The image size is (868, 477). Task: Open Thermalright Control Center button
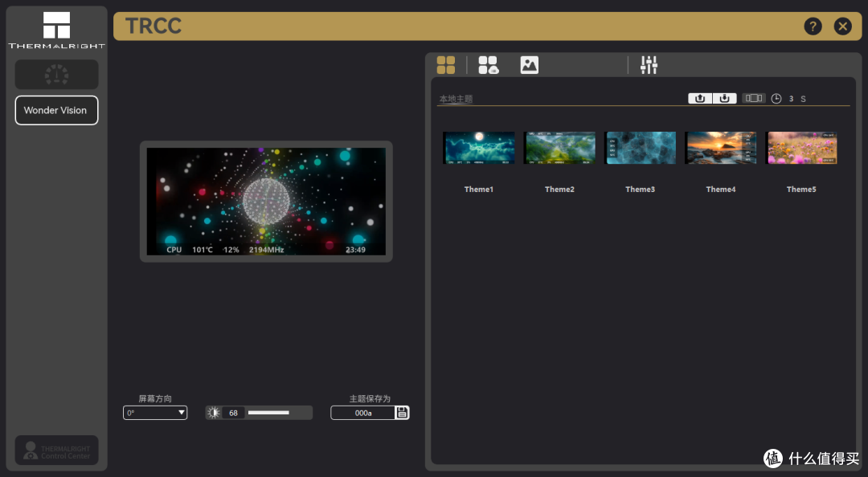56,450
